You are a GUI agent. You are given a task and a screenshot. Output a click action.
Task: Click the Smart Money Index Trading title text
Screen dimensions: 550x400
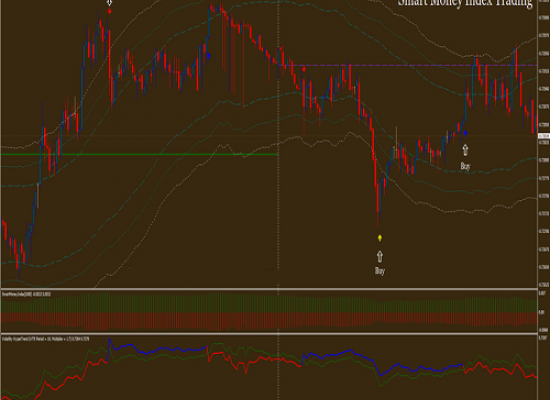(x=465, y=3)
